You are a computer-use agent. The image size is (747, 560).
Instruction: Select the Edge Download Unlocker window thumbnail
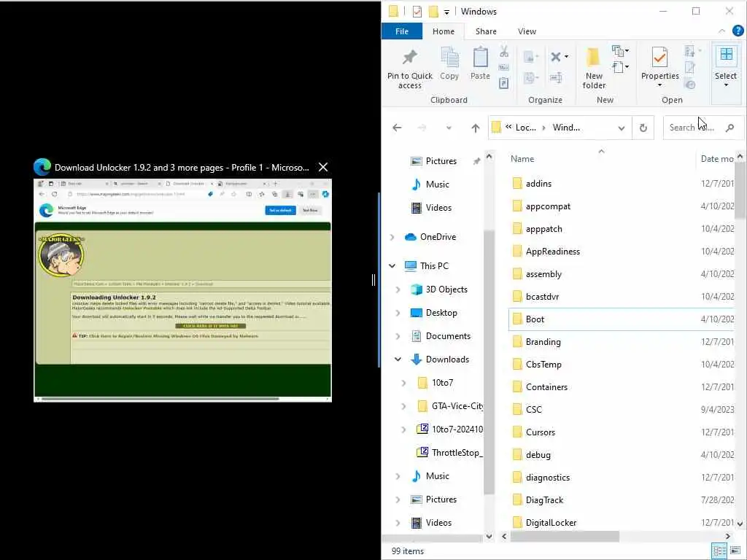click(x=182, y=290)
